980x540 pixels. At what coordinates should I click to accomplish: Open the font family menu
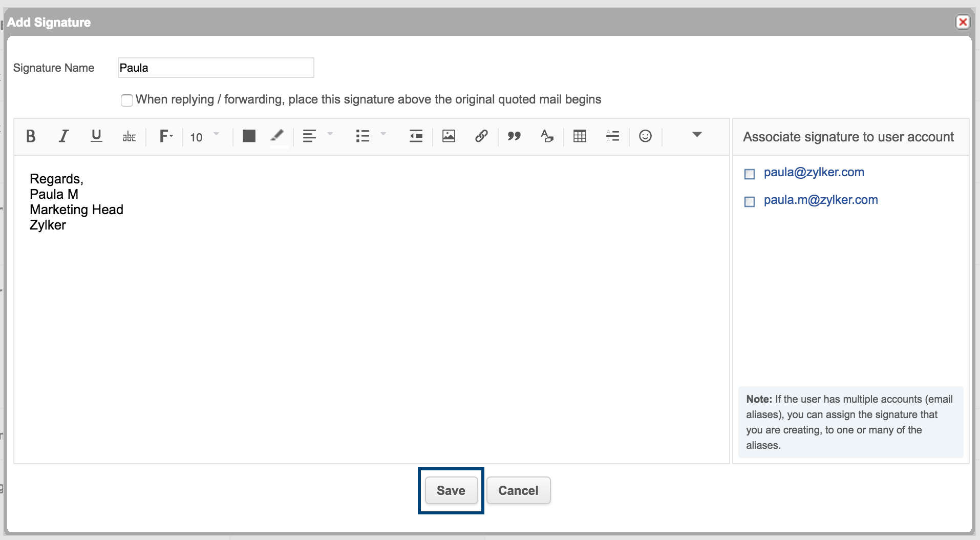[x=166, y=136]
